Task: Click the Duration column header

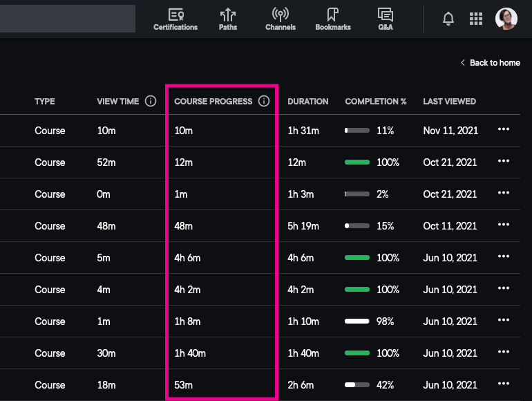Action: pyautogui.click(x=308, y=102)
